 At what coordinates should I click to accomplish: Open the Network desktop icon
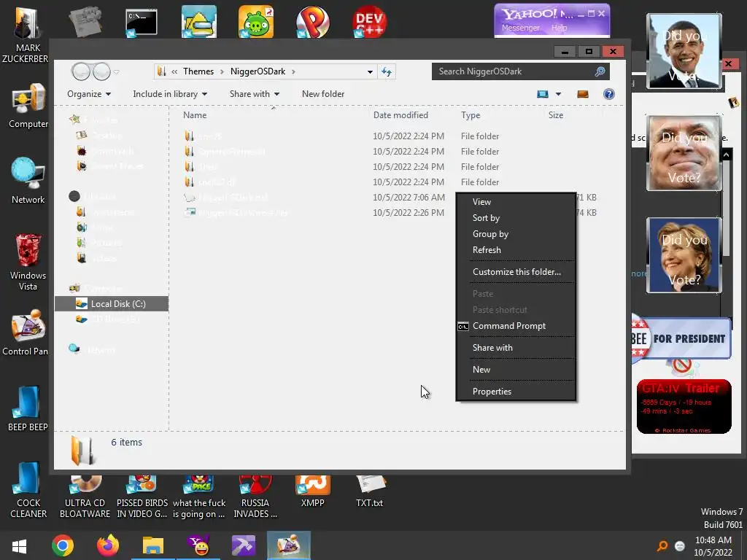coord(28,181)
